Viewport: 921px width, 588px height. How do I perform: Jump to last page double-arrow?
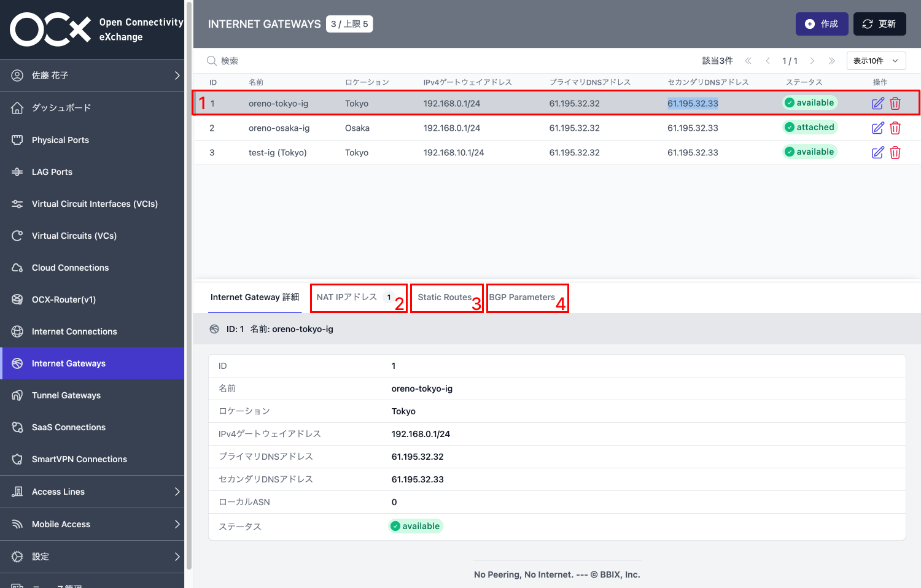tap(831, 61)
